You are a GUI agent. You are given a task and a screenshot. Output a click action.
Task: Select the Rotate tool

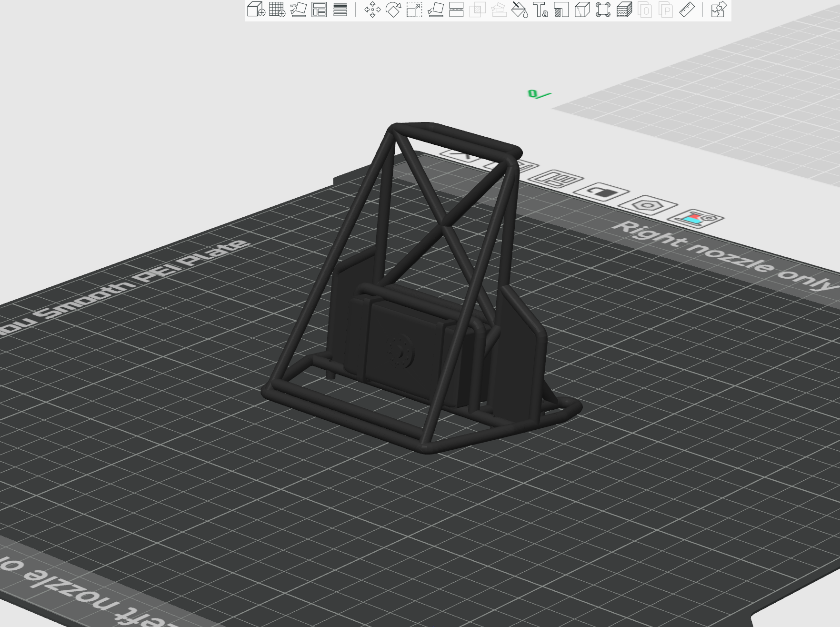(393, 10)
